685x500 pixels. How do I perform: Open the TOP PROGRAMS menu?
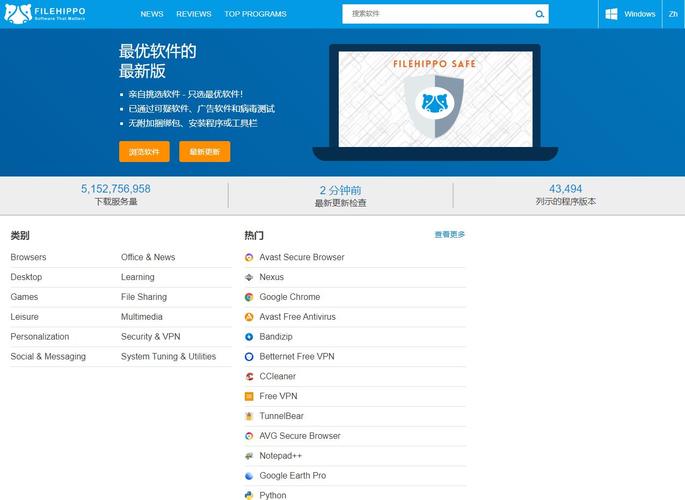point(255,14)
